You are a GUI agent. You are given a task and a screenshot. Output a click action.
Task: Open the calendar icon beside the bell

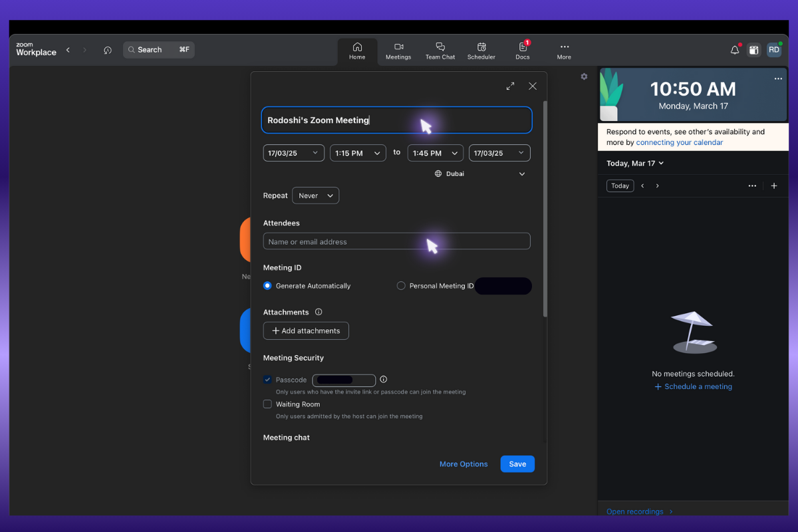[x=753, y=50]
